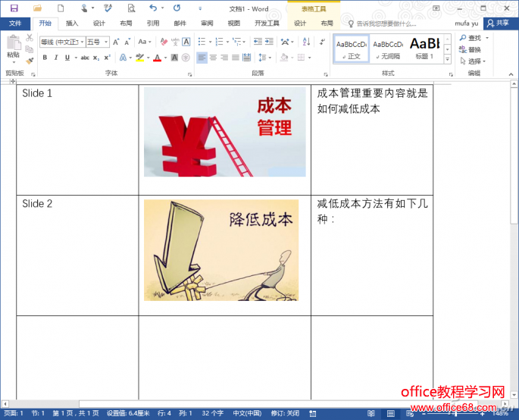
Task: Expand the styles gallery more button
Action: 447,60
